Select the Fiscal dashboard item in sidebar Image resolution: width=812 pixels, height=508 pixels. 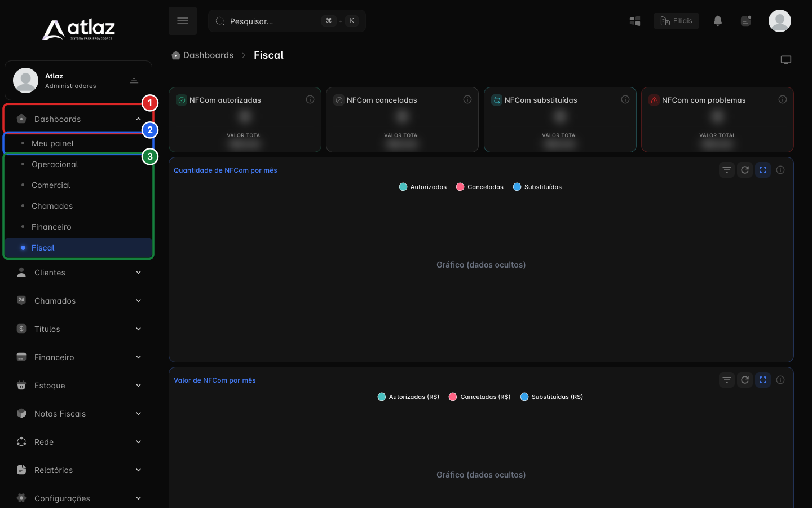coord(78,248)
